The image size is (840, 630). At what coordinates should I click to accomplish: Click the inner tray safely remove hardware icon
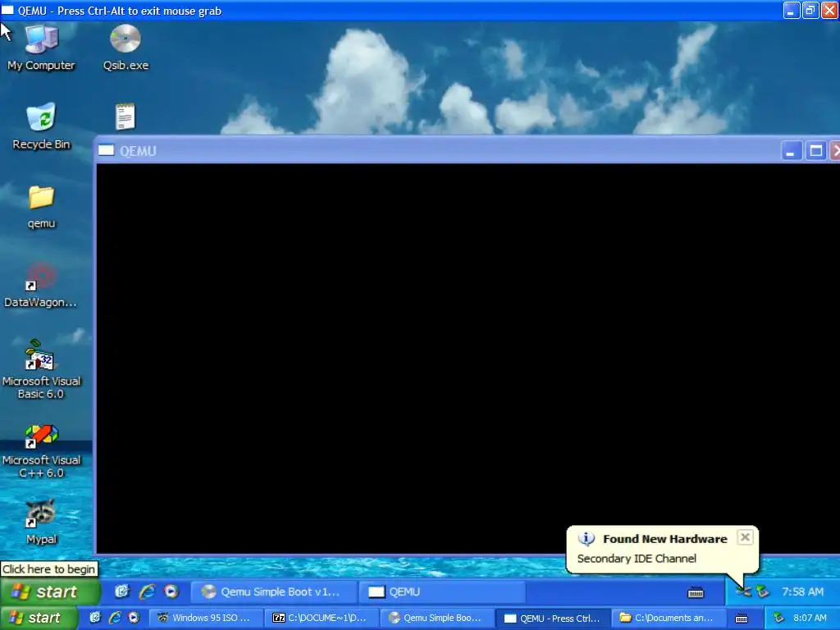[x=762, y=592]
